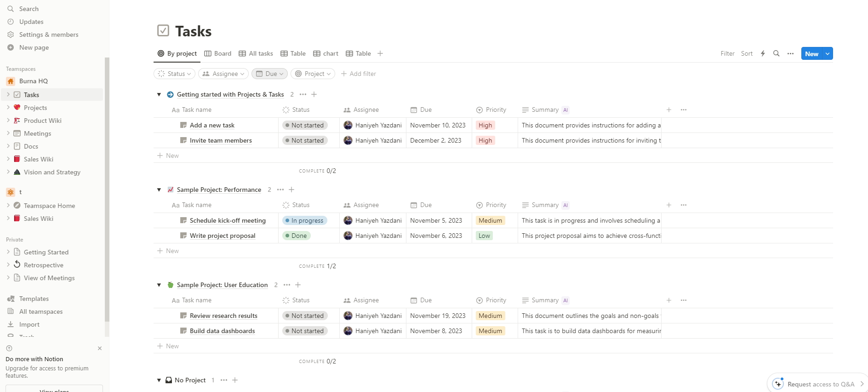The width and height of the screenshot is (868, 392).
Task: Open the Due filter dropdown
Action: [269, 74]
